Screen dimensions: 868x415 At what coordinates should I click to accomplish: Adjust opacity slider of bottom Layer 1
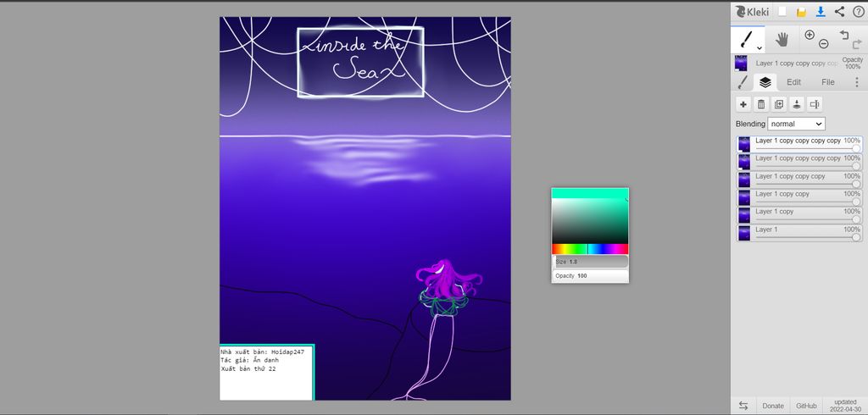pyautogui.click(x=808, y=237)
